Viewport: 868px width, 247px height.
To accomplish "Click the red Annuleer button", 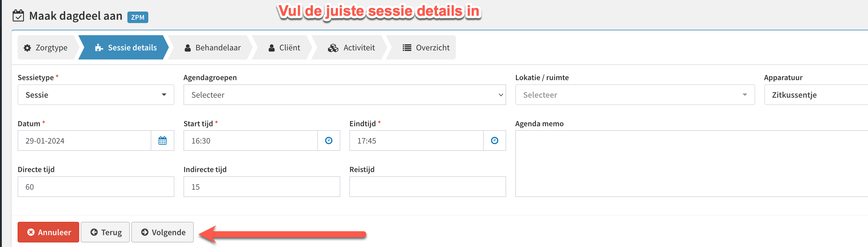I will (48, 232).
